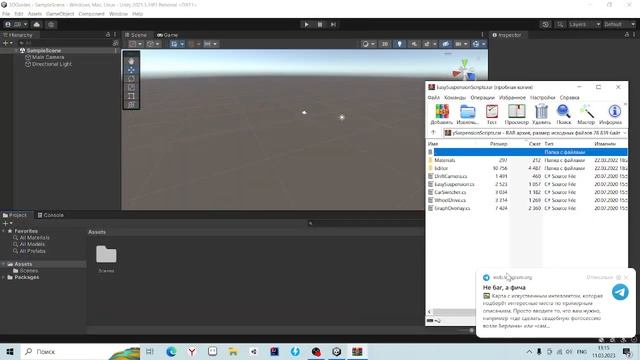The width and height of the screenshot is (640, 360).
Task: Open WinRAR Настройки menu
Action: (542, 98)
